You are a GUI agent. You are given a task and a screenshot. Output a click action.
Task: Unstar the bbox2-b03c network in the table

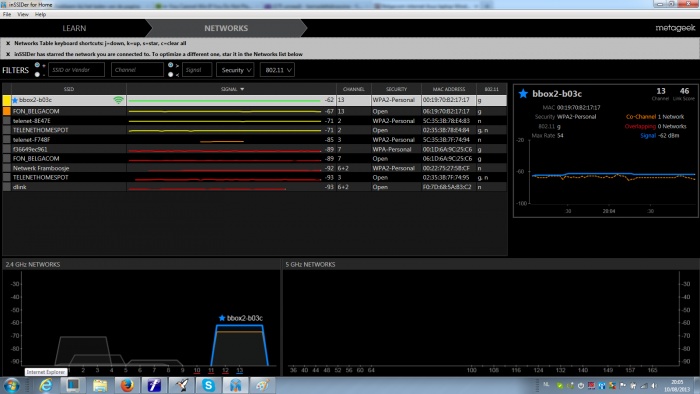(15, 100)
